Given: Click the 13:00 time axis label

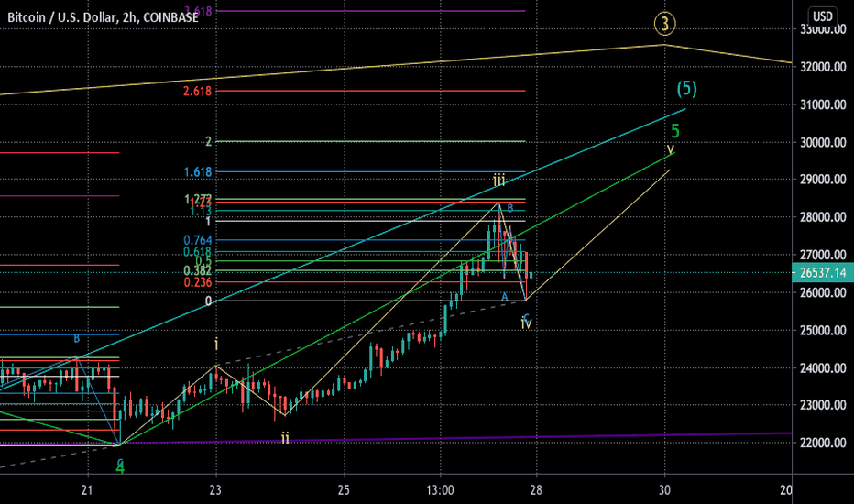Looking at the screenshot, I should click(x=440, y=490).
